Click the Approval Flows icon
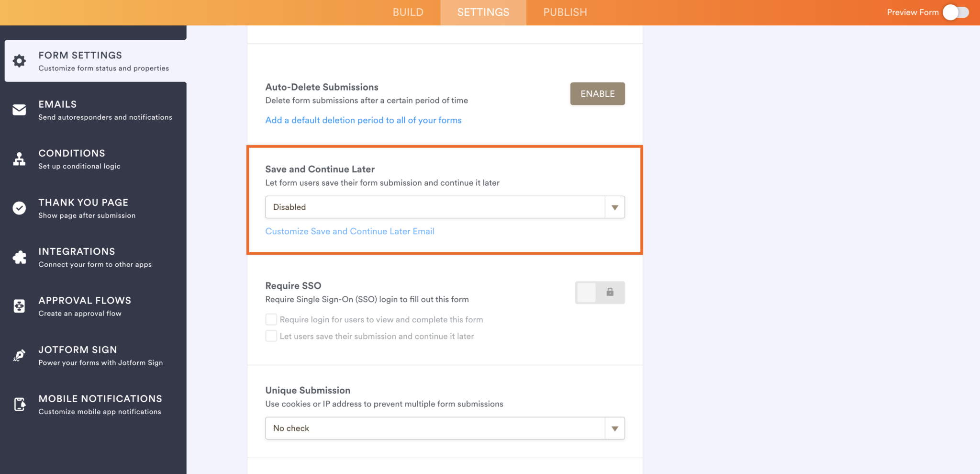980x474 pixels. tap(19, 306)
